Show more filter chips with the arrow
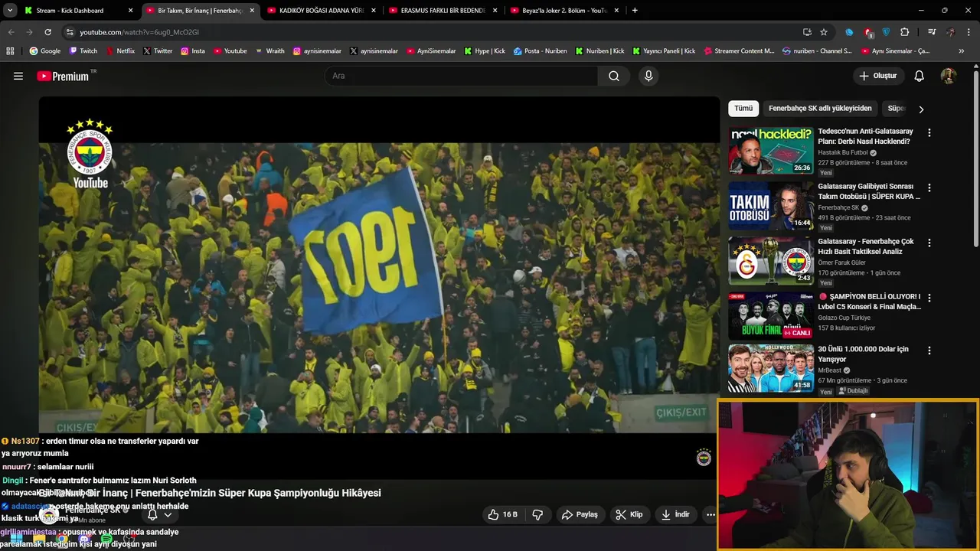This screenshot has width=980, height=551. tap(921, 109)
